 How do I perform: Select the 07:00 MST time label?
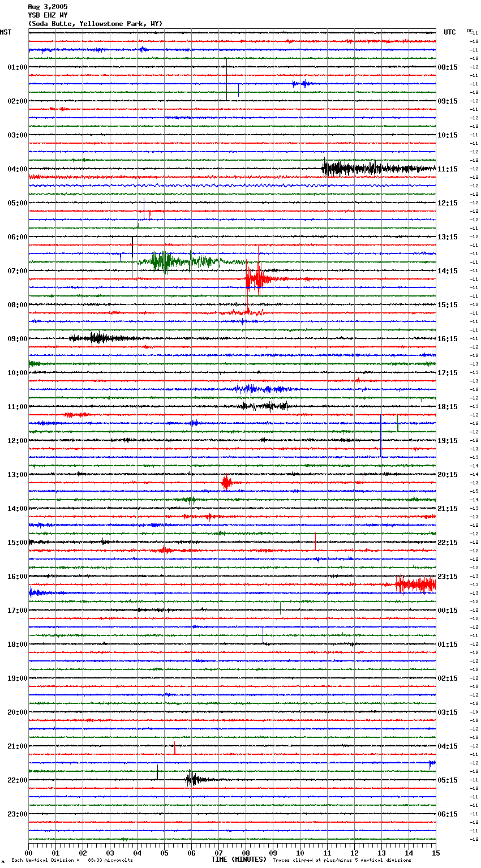click(18, 271)
